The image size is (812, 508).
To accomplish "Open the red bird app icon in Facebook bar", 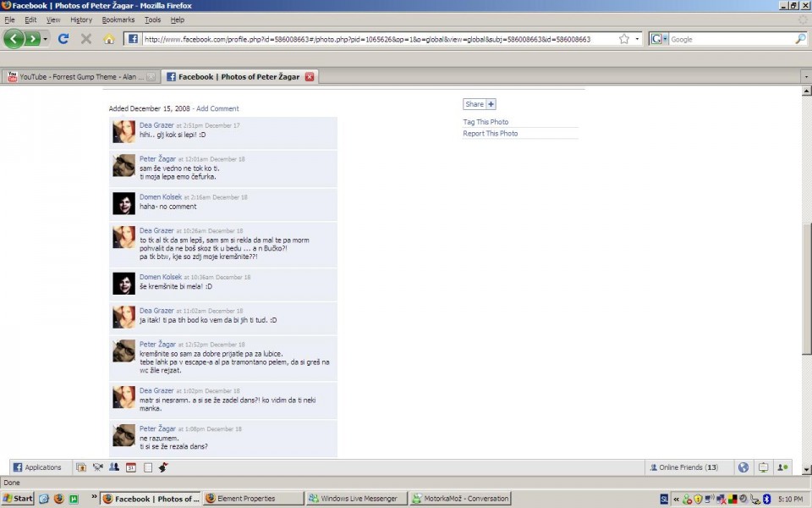I will click(x=163, y=467).
